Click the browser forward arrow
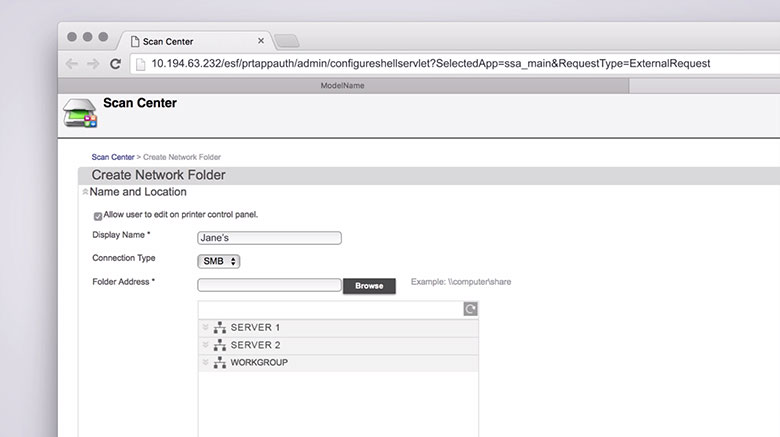Viewport: 780px width, 437px height. [93, 63]
